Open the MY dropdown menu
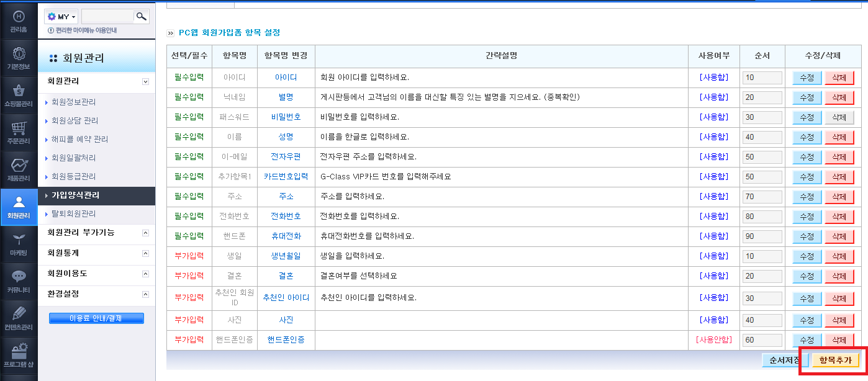The height and width of the screenshot is (381, 868). (x=61, y=16)
